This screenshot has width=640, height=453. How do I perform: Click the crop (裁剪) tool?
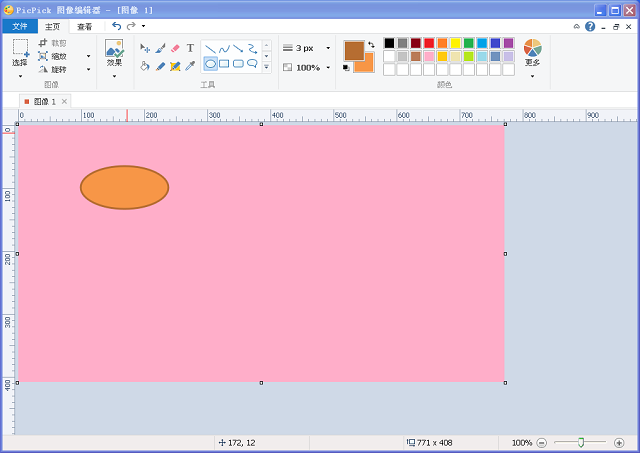coord(52,43)
